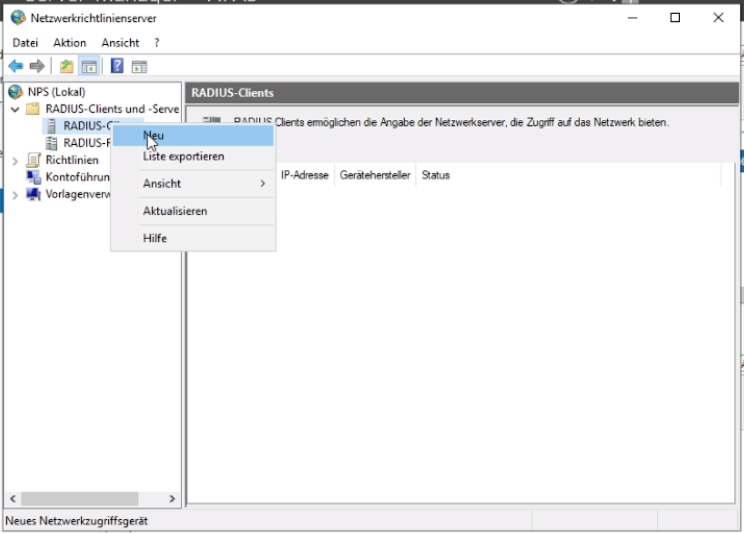Click the Richtlinien scroll icon

point(33,160)
